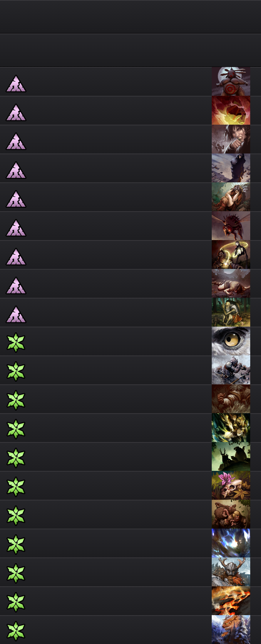
Task: Click the pink triangle icon next to the giant wasp artwork
Action: (x=16, y=228)
